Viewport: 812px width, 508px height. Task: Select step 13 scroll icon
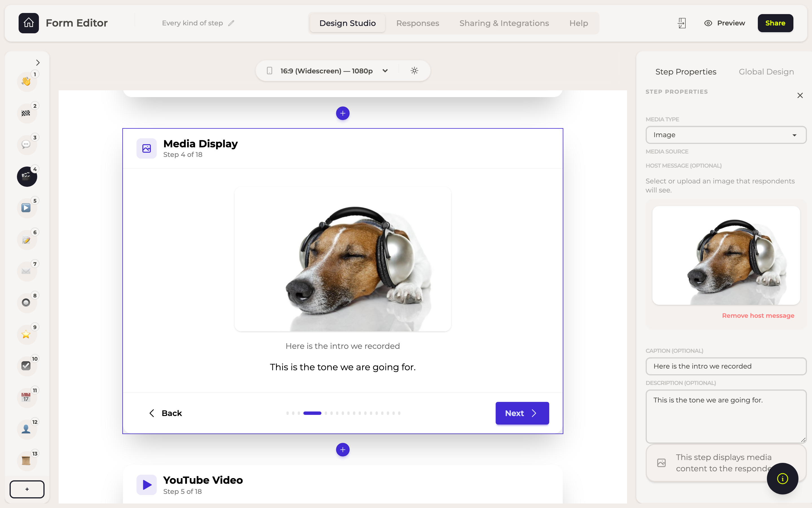[x=27, y=461]
